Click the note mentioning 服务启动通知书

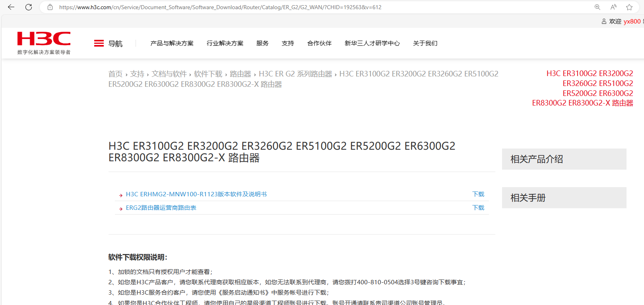pyautogui.click(x=219, y=293)
